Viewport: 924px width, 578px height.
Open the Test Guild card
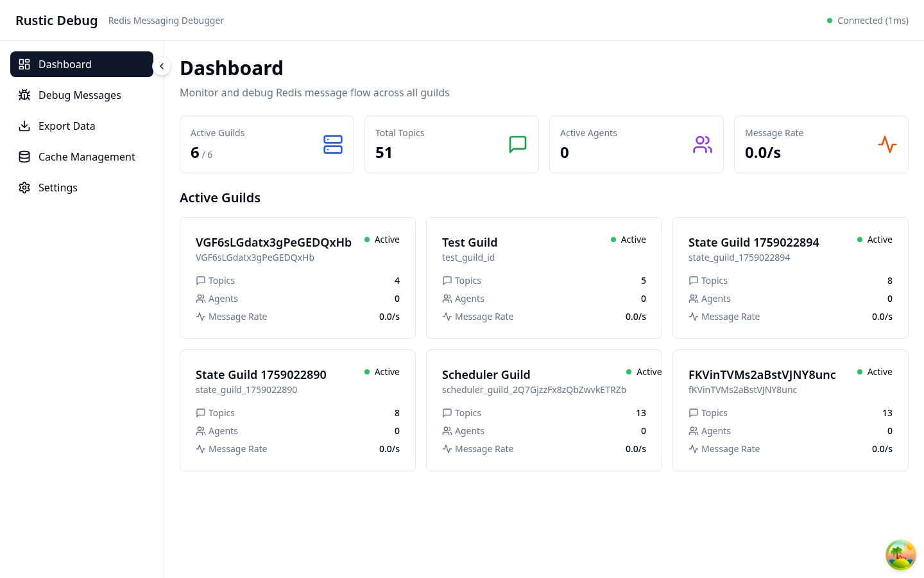(x=543, y=277)
